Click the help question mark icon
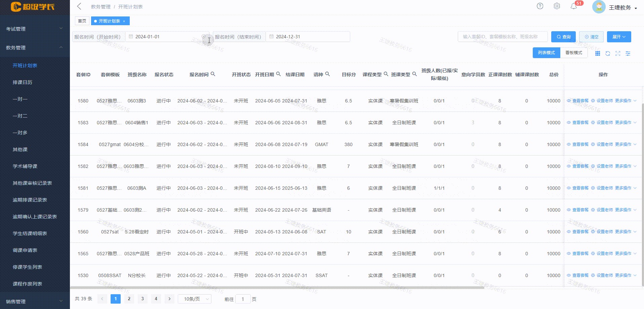 pos(540,6)
